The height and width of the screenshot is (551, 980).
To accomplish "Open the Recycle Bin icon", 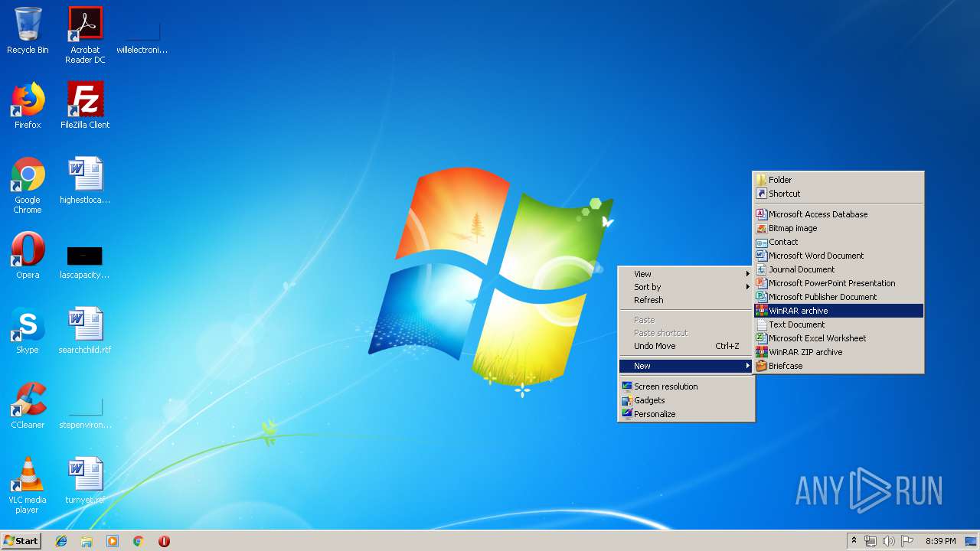I will pyautogui.click(x=28, y=31).
